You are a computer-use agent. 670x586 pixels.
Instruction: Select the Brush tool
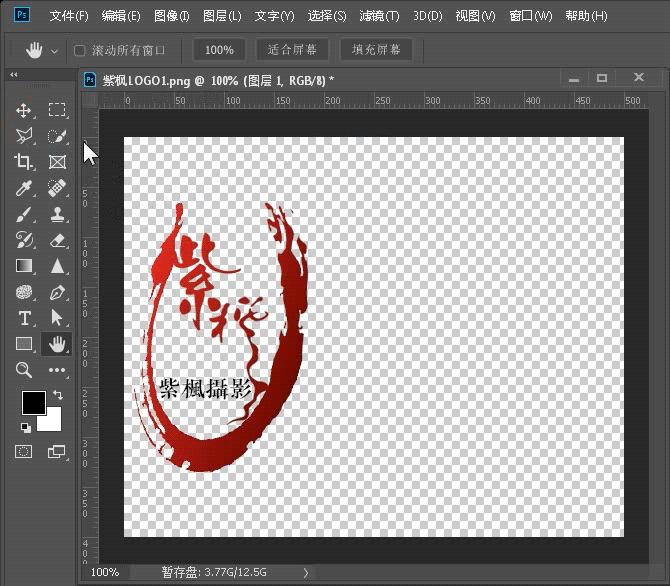[x=24, y=214]
